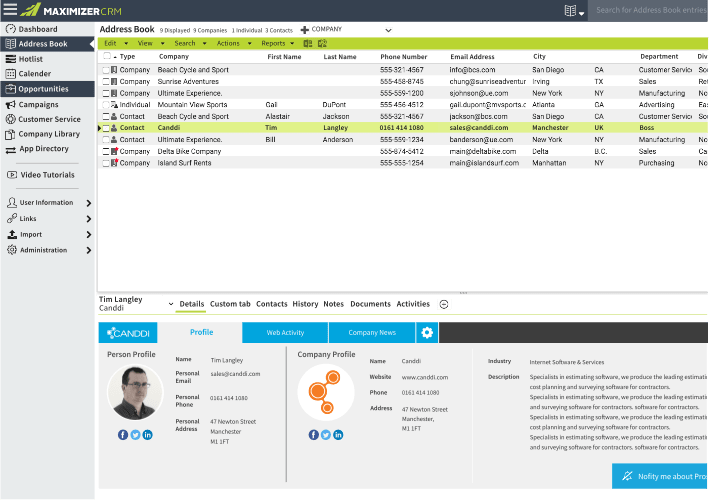Sort by the Company column header
The image size is (709, 500).
pyautogui.click(x=174, y=57)
